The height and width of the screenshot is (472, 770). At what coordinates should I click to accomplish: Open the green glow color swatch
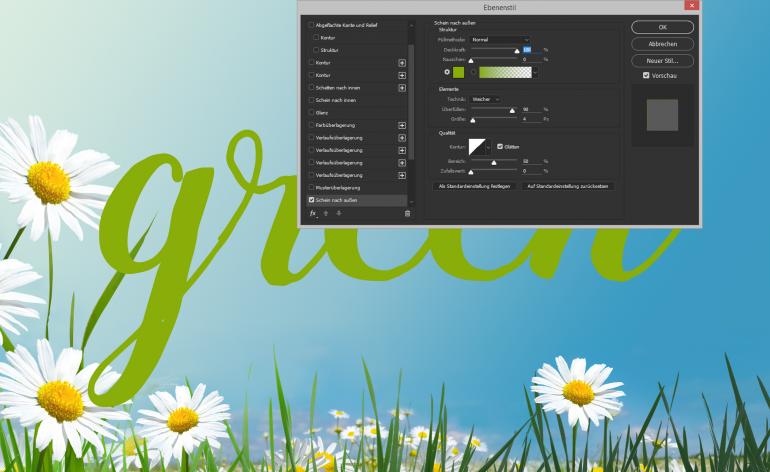[x=458, y=73]
